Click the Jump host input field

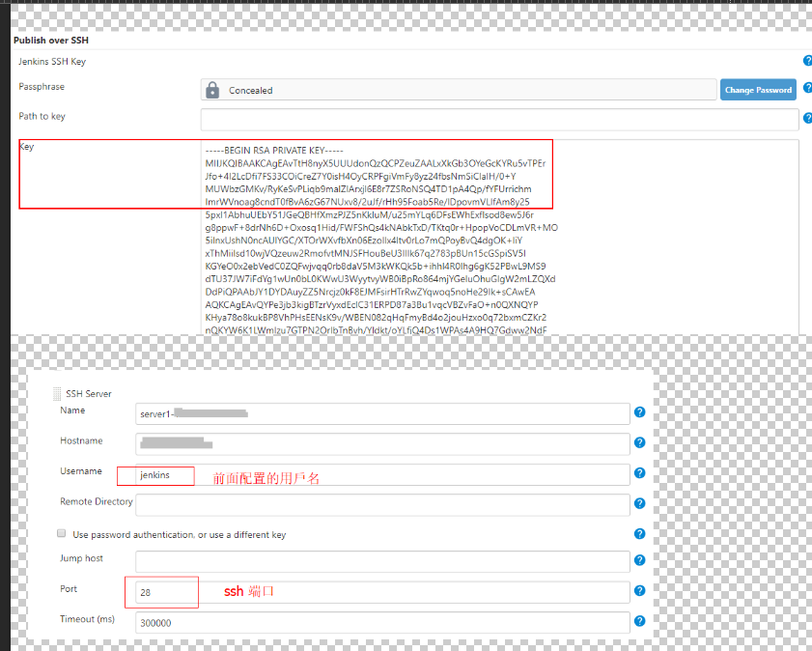[x=382, y=562]
